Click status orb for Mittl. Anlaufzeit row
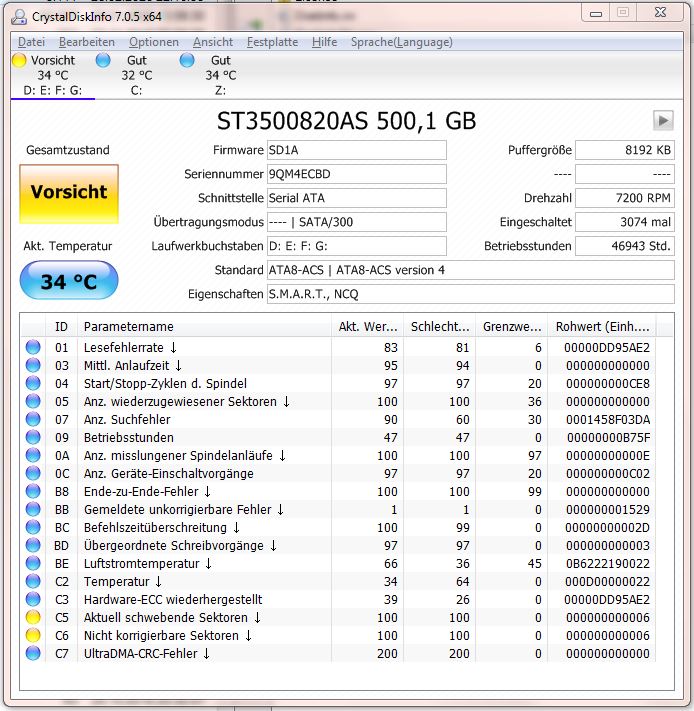The width and height of the screenshot is (694, 711). pos(33,365)
